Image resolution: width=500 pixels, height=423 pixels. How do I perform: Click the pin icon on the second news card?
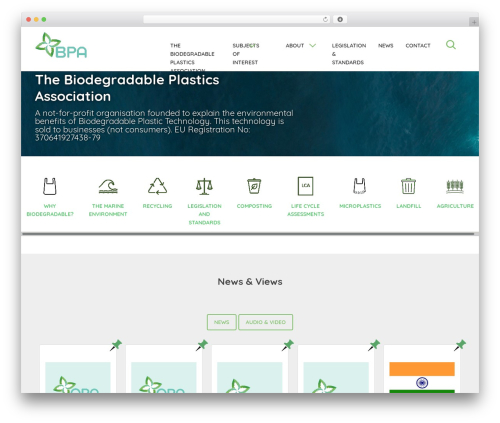click(202, 345)
